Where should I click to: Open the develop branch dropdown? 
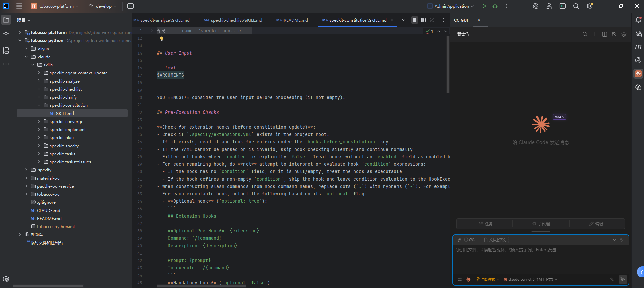pyautogui.click(x=103, y=6)
